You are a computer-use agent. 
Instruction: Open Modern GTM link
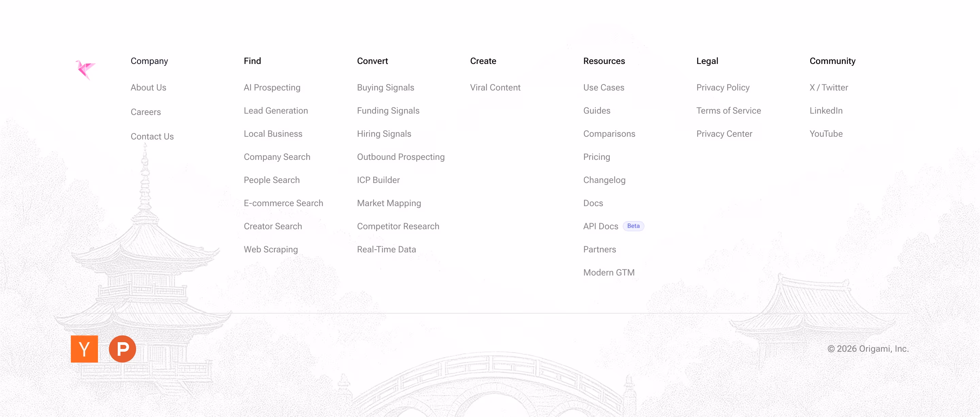click(x=609, y=272)
